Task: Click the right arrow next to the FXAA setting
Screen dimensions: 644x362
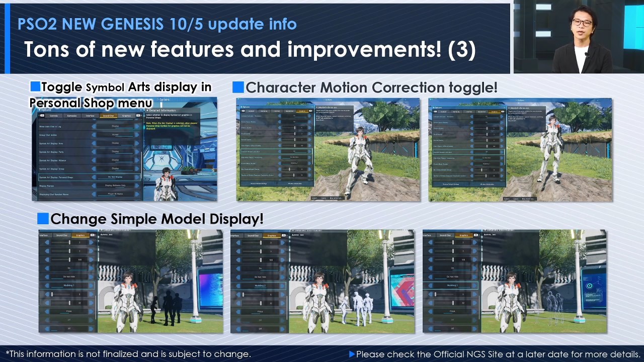Action: (91, 310)
